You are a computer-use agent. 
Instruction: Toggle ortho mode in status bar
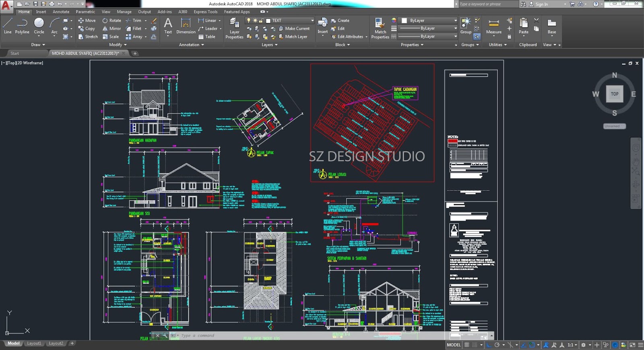[x=489, y=345]
